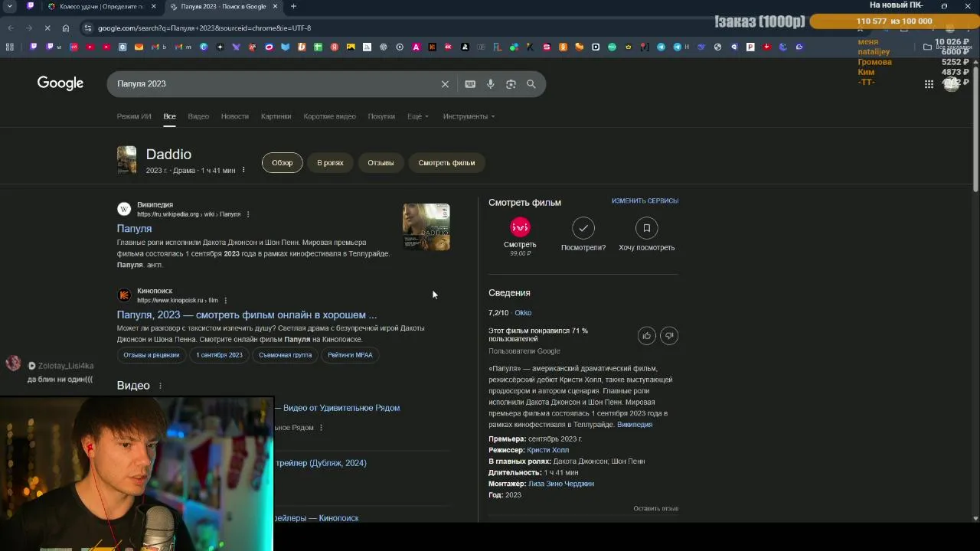Navigate back in the browser
This screenshot has height=551, width=980.
click(x=11, y=28)
